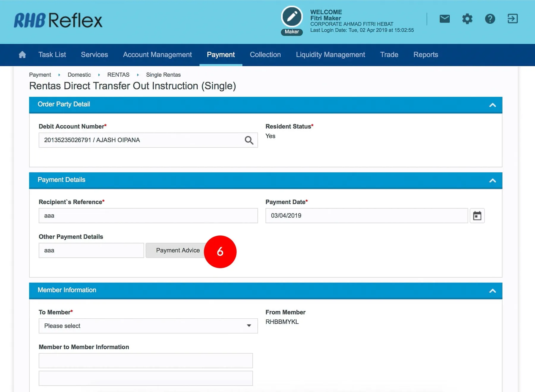Image resolution: width=535 pixels, height=392 pixels.
Task: Click the RENTAS breadcrumb link
Action: coord(118,75)
